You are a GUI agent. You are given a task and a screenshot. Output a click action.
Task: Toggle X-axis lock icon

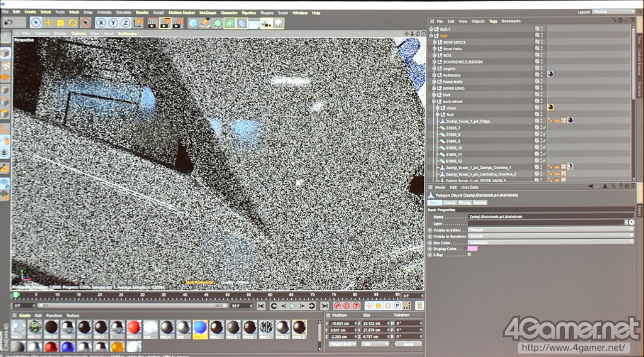[x=101, y=23]
